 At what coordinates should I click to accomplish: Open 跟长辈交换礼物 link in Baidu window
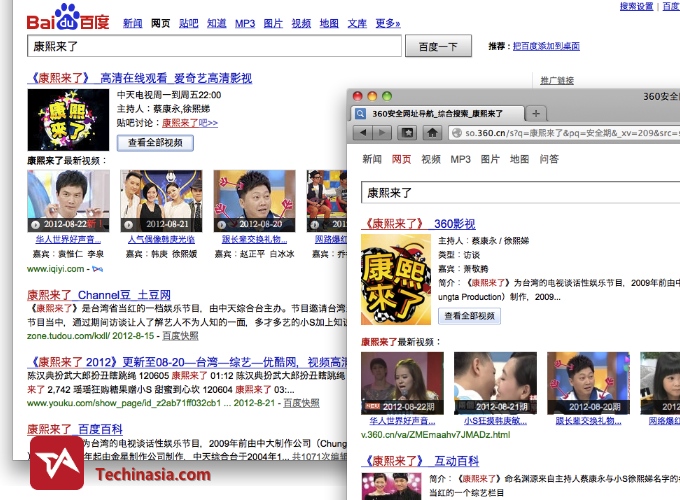point(255,239)
